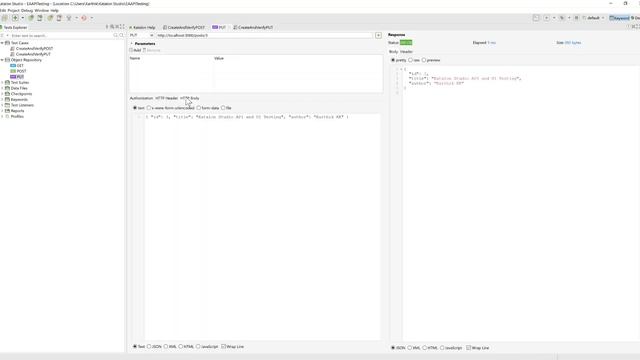
Task: Select file body type radio
Action: click(x=223, y=108)
